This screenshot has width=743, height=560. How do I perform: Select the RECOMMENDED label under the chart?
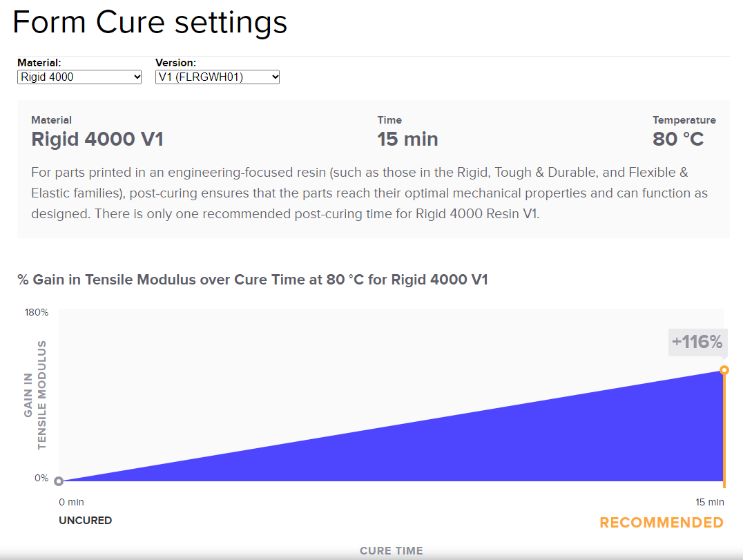(x=662, y=523)
